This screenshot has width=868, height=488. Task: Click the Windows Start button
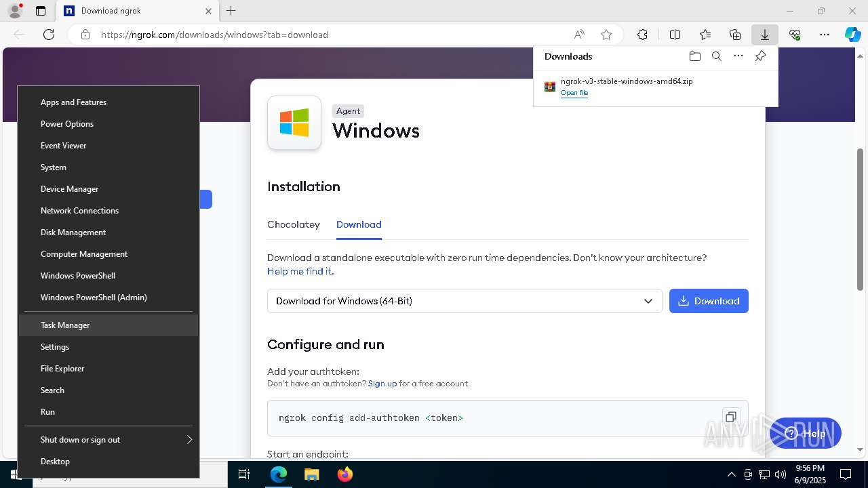(16, 474)
